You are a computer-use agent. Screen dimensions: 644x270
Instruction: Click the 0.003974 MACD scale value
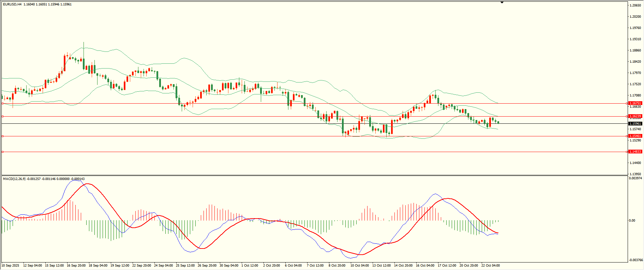tap(635, 178)
